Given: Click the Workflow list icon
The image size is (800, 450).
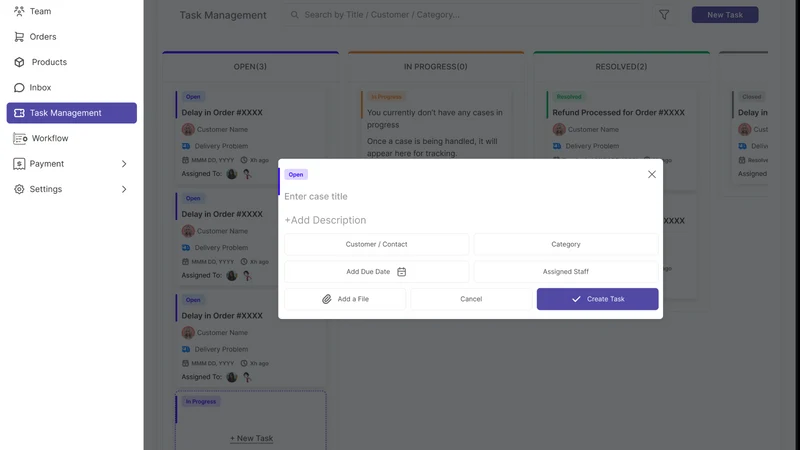Looking at the screenshot, I should (x=20, y=138).
